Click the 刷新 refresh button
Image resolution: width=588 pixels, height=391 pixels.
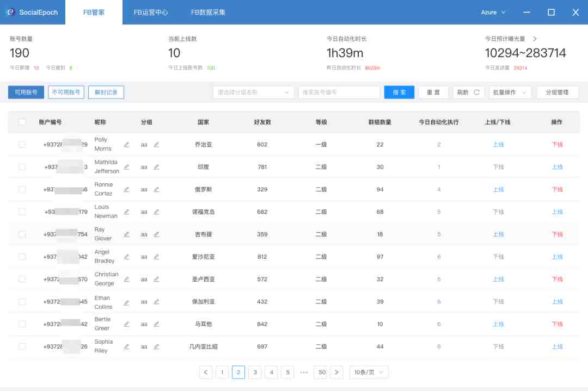pos(469,92)
